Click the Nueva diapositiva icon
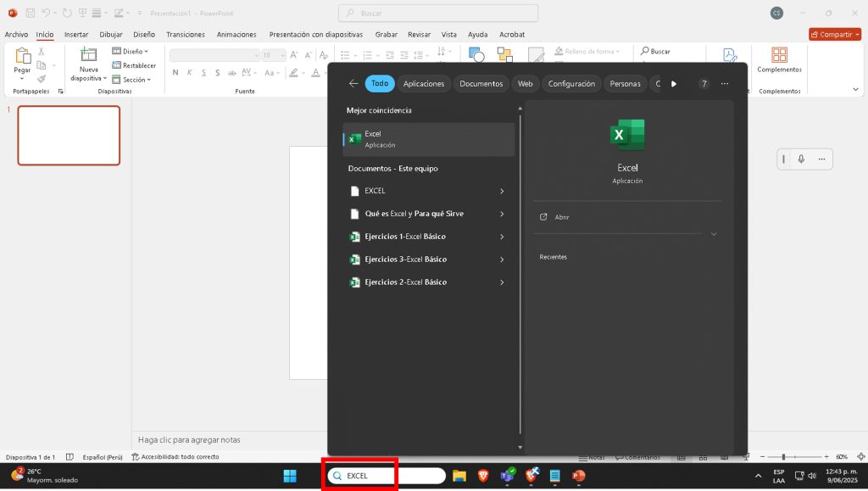868x491 pixels. (88, 55)
